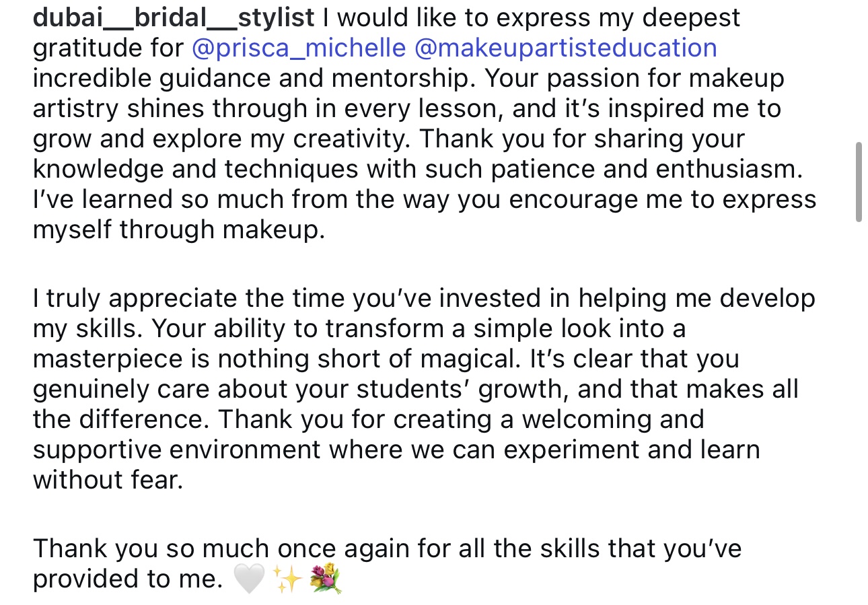
Task: Click the word "environment" in the caption
Action: 277,450
